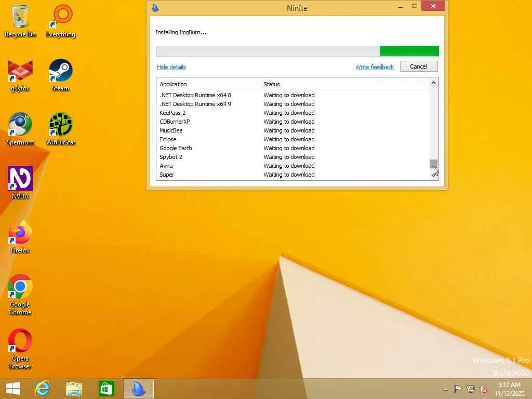Select the Spermom desktop shortcut
Viewport: 532px width, 399px height.
pyautogui.click(x=20, y=129)
